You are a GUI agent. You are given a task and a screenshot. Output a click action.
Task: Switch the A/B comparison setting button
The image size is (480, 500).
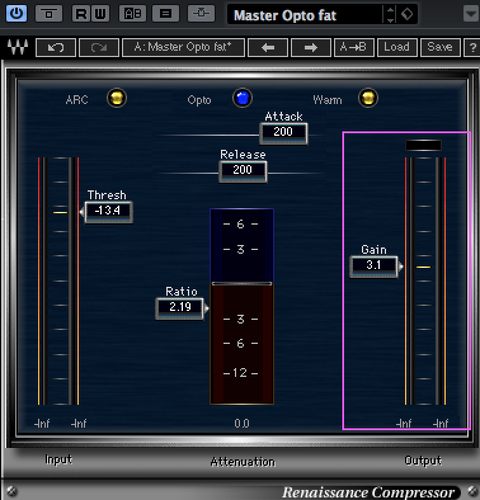[132, 14]
